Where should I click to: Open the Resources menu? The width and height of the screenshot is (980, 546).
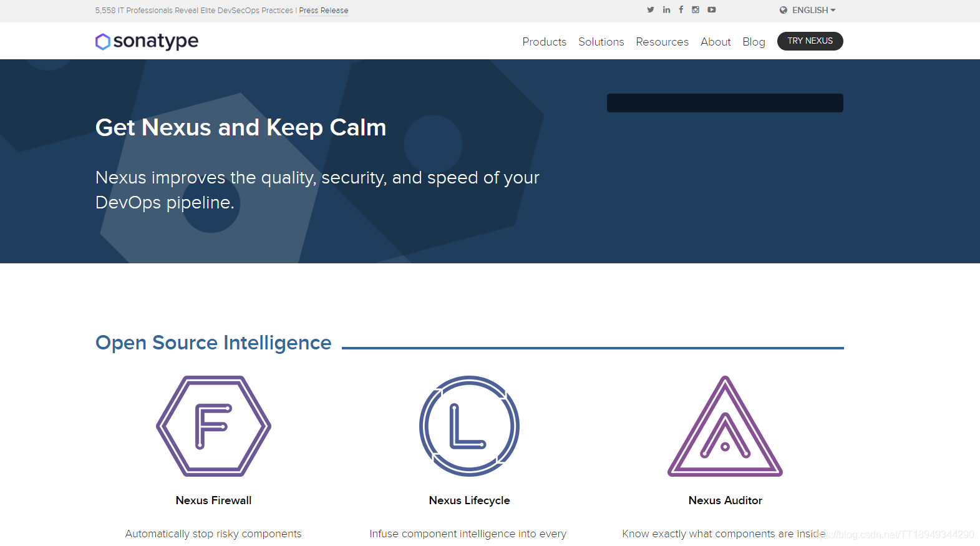click(x=662, y=42)
